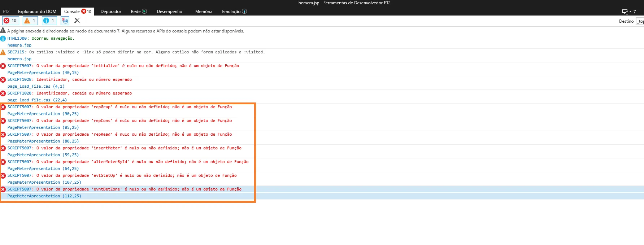The height and width of the screenshot is (245, 644).
Task: Click warning icon beside the SEC7115 message
Action: [3, 52]
